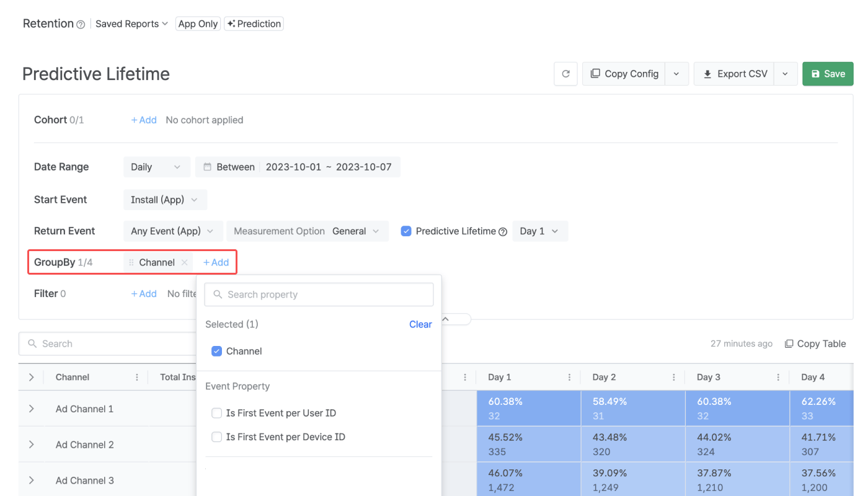The height and width of the screenshot is (496, 868).
Task: Open the Daily granularity dropdown
Action: [156, 167]
